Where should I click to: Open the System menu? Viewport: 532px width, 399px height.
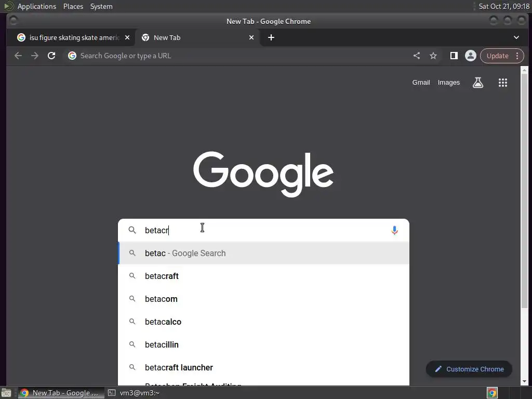click(x=101, y=6)
